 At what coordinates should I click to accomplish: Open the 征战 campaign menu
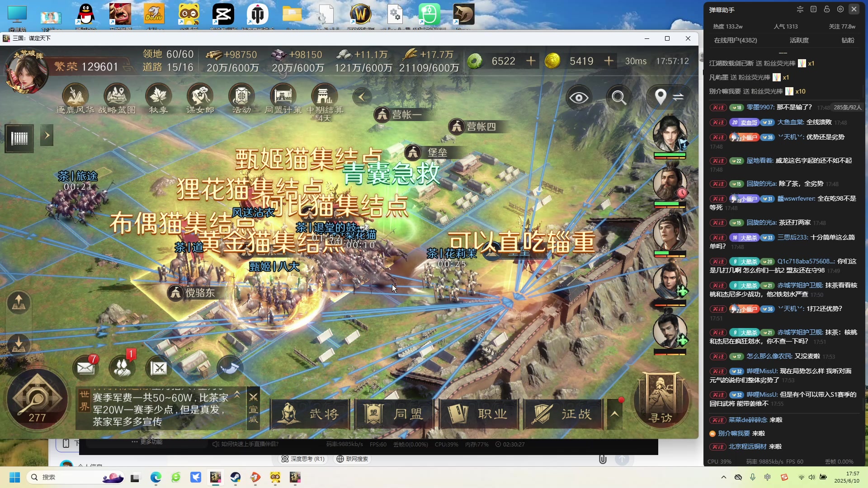click(562, 414)
